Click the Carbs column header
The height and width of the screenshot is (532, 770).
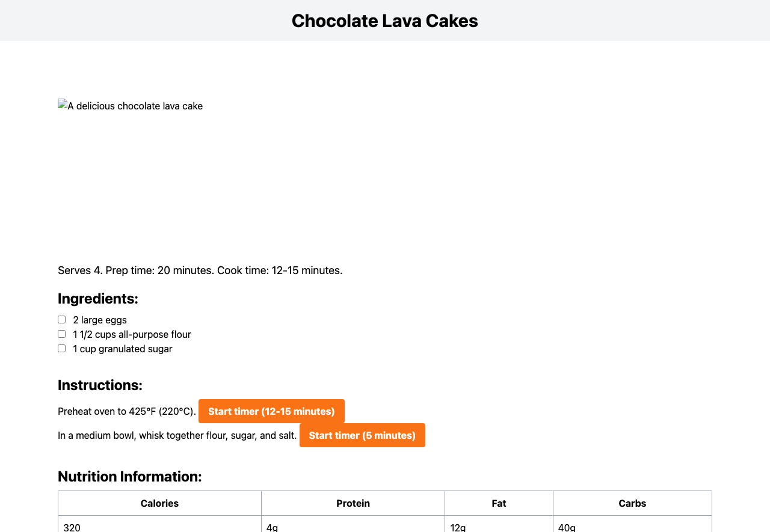tap(632, 503)
